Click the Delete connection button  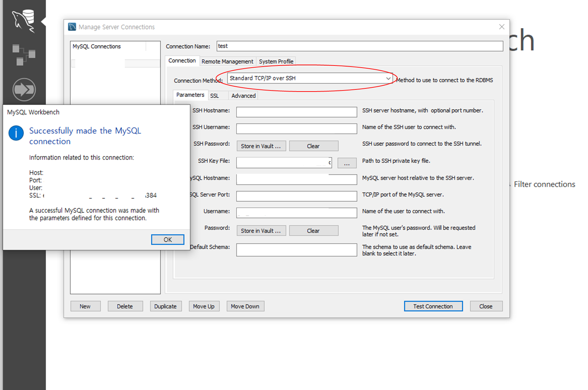coord(125,306)
